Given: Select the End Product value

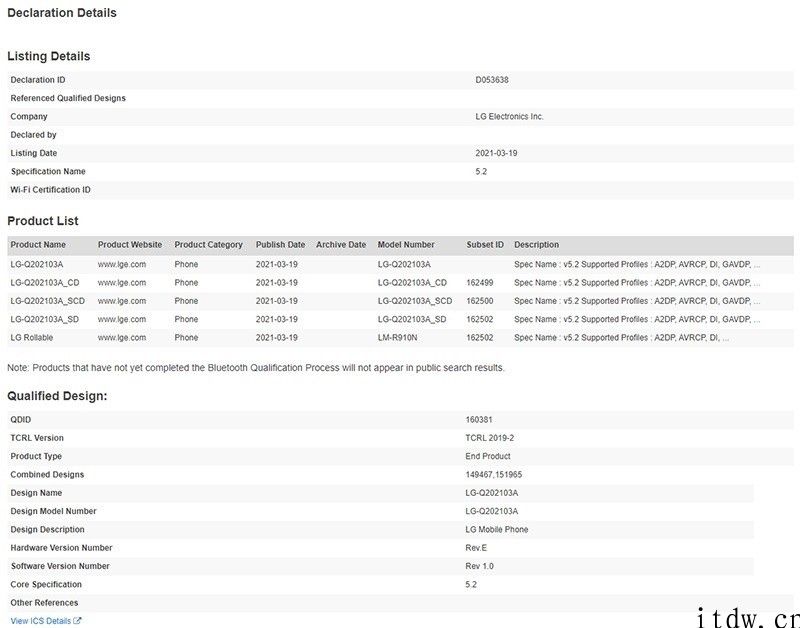Looking at the screenshot, I should pos(488,457).
